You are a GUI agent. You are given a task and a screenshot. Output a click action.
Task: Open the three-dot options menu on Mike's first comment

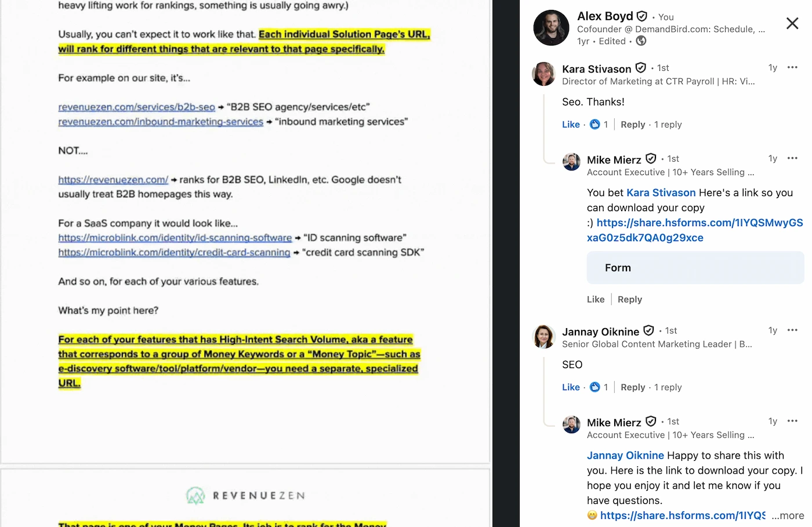792,158
